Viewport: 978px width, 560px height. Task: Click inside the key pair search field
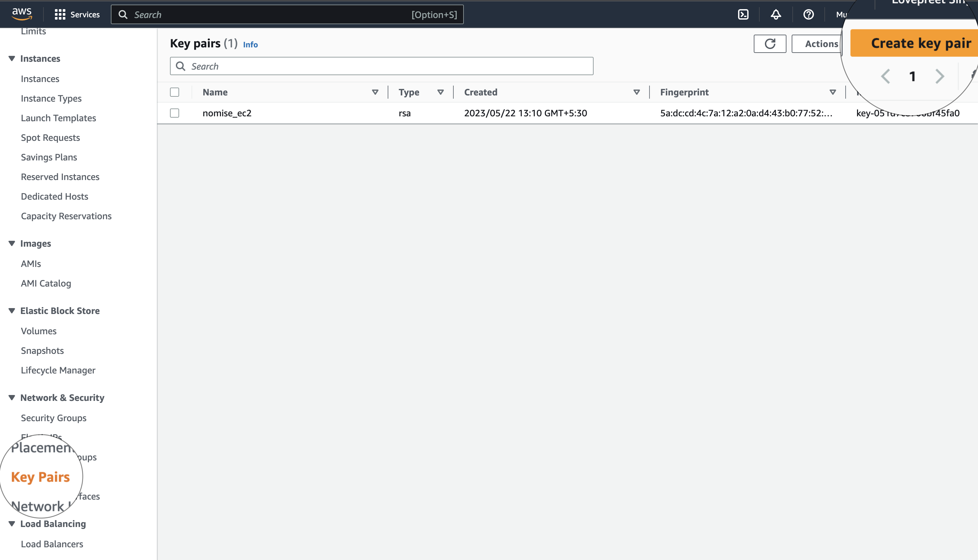[381, 66]
